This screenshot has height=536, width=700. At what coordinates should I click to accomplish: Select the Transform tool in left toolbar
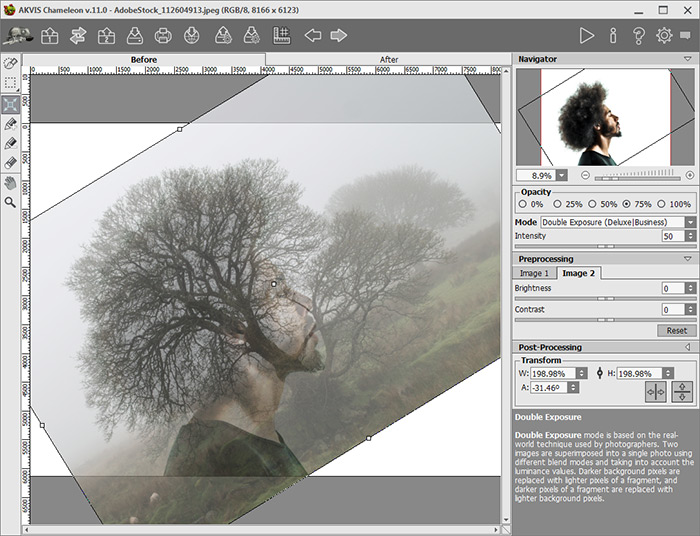pos(10,105)
